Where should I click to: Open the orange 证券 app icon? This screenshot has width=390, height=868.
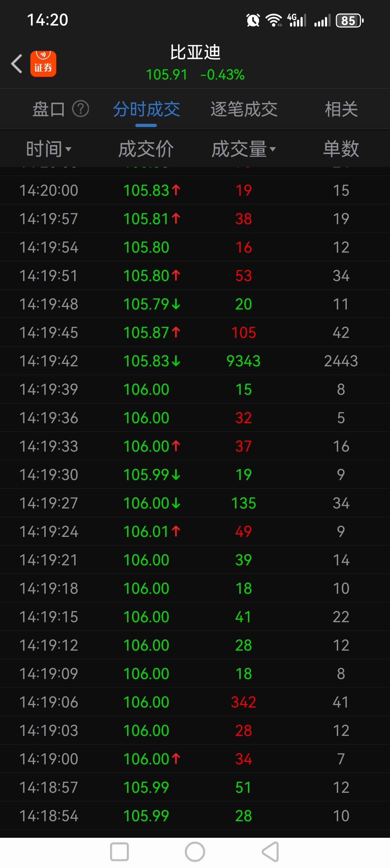click(43, 64)
